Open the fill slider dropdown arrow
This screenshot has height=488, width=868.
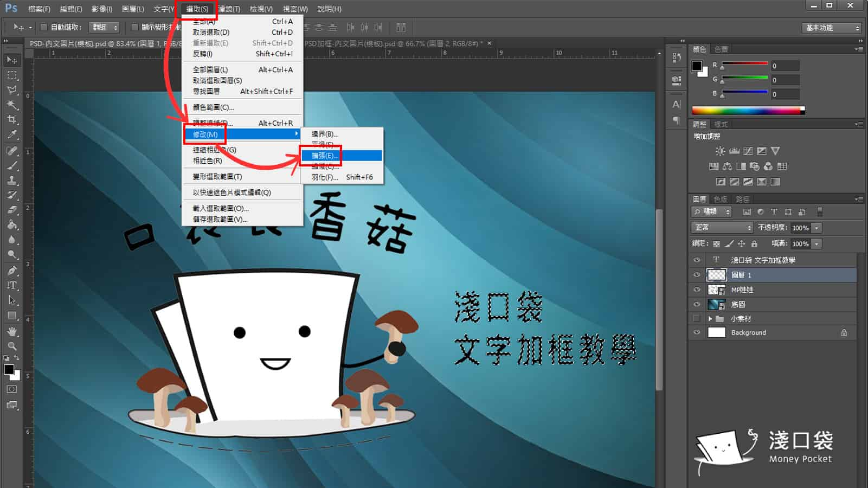point(817,244)
